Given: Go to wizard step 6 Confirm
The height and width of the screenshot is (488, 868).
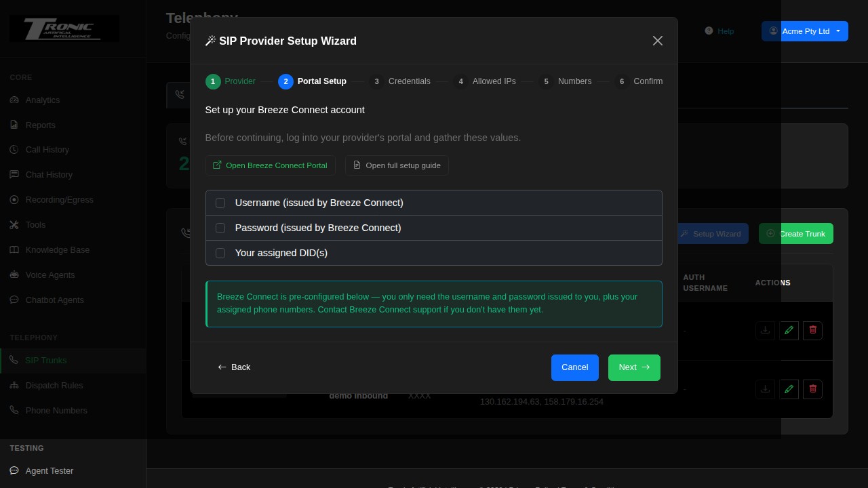Looking at the screenshot, I should (638, 81).
